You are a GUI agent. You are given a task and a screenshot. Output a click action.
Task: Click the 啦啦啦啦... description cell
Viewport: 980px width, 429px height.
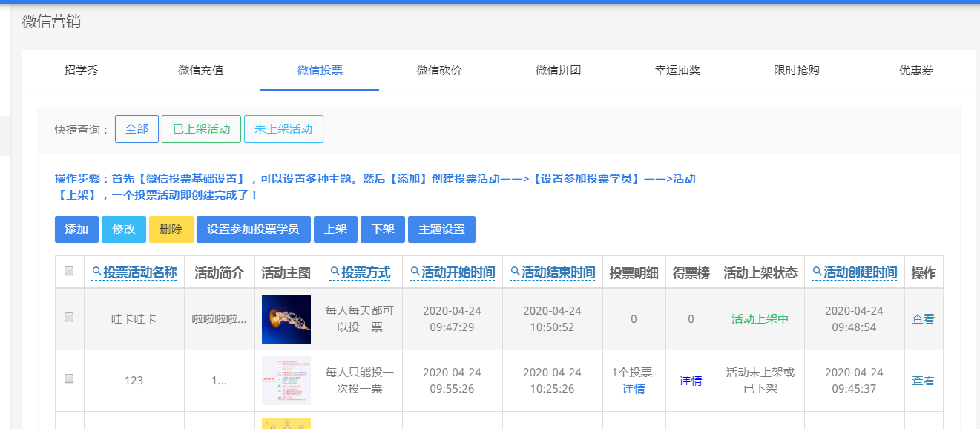(x=220, y=319)
